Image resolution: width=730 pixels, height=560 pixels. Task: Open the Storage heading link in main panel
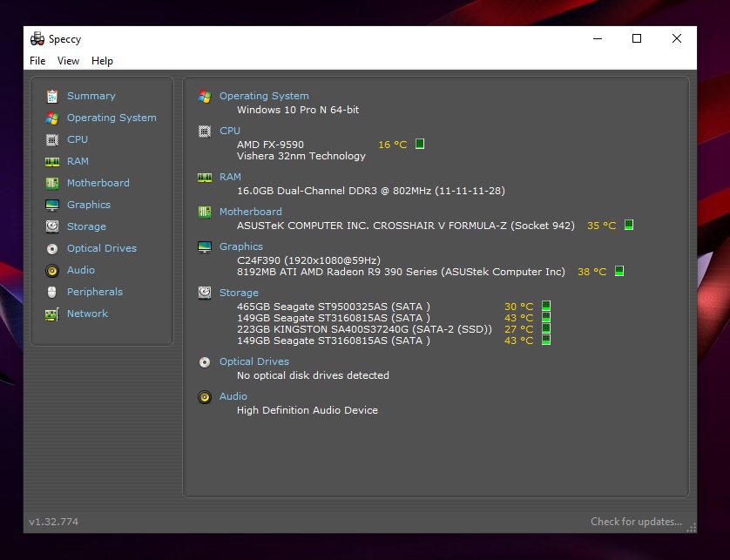coord(239,293)
